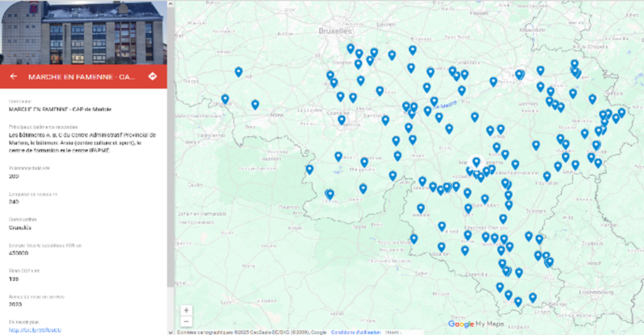Click the down arrow of the panel scrollbar
Screen dimensions: 644x335
[x=170, y=332]
